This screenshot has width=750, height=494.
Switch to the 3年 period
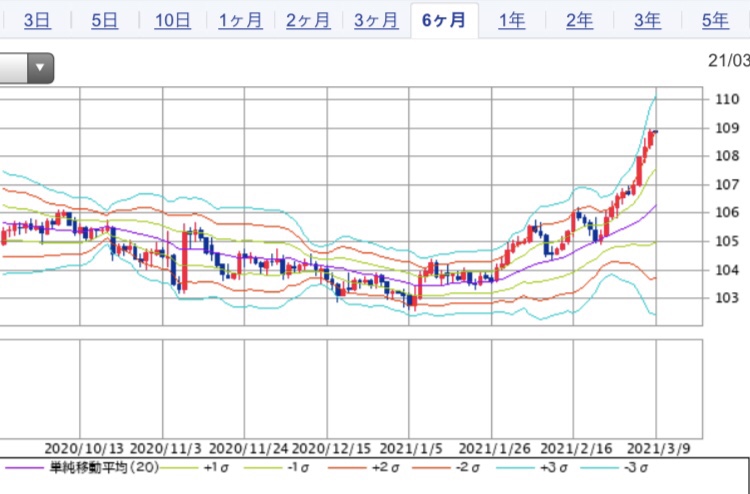pyautogui.click(x=648, y=21)
